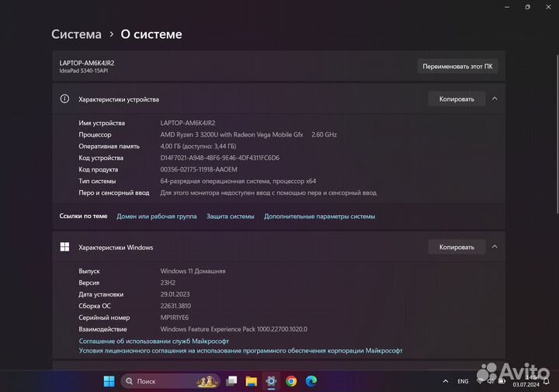Image resolution: width=559 pixels, height=392 pixels.
Task: Launch Microsoft Edge from the taskbar
Action: (x=311, y=381)
